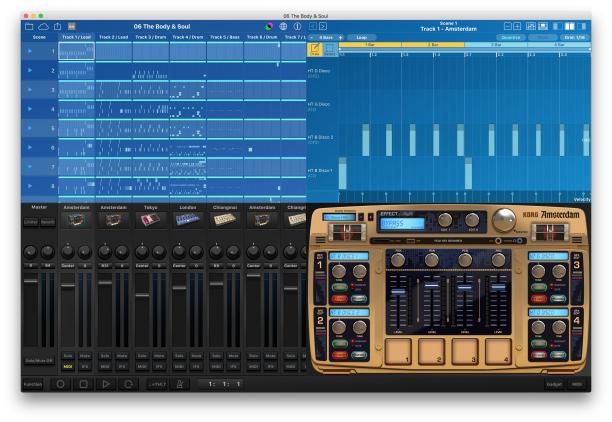The height and width of the screenshot is (422, 612).
Task: Click the Solo/Mute Off button on Master
Action: point(39,361)
